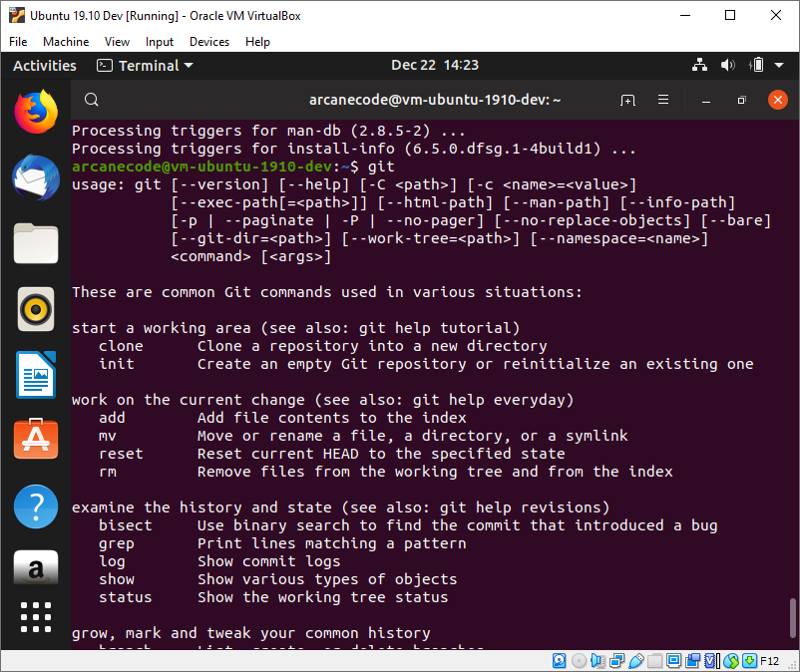Screen dimensions: 800x672
Task: Click the terminal search magnifier icon
Action: point(92,100)
